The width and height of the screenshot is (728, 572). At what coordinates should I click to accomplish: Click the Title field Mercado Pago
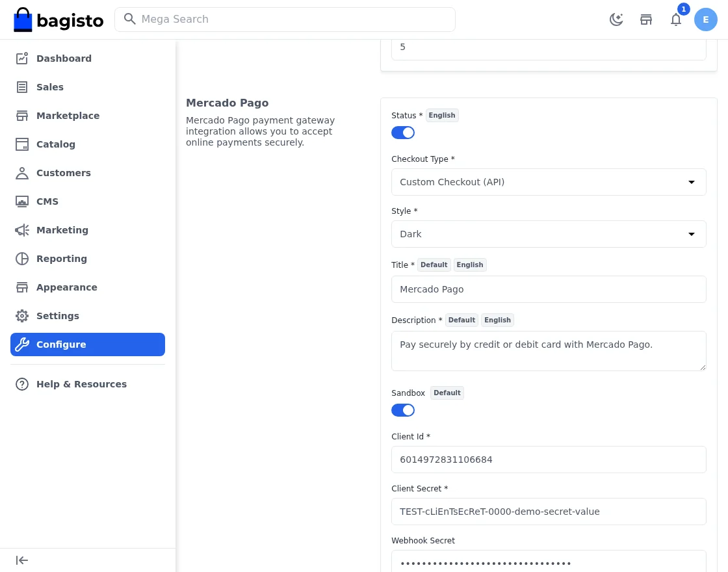549,289
